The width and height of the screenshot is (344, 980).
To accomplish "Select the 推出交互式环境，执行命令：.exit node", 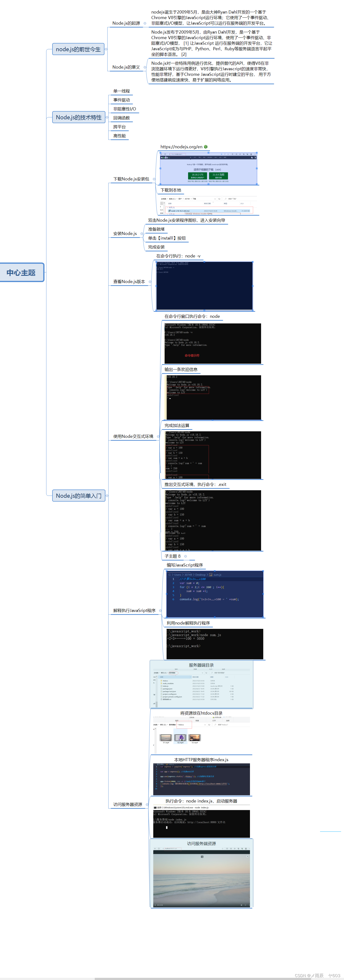I will click(x=195, y=485).
